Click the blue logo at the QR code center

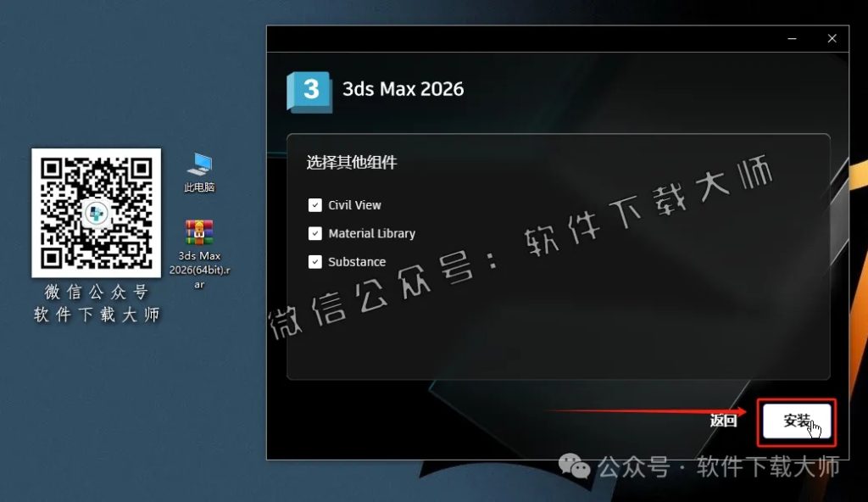(96, 213)
